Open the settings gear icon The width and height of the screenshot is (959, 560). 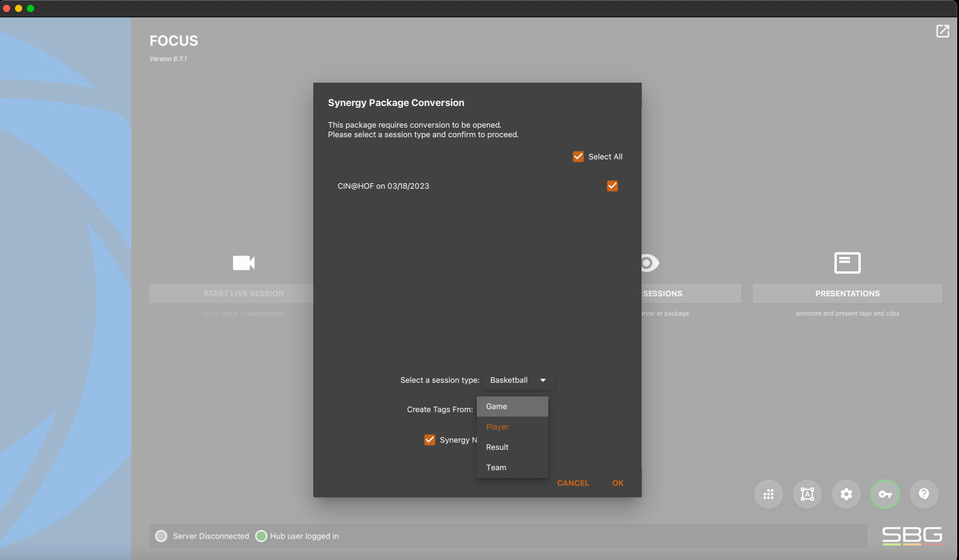click(x=846, y=494)
